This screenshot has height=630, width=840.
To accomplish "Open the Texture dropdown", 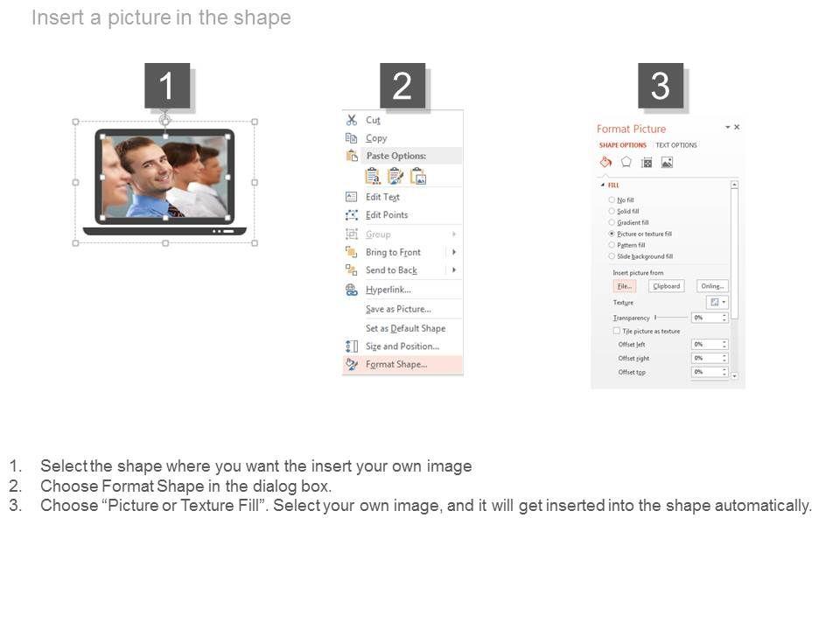I will tap(717, 302).
